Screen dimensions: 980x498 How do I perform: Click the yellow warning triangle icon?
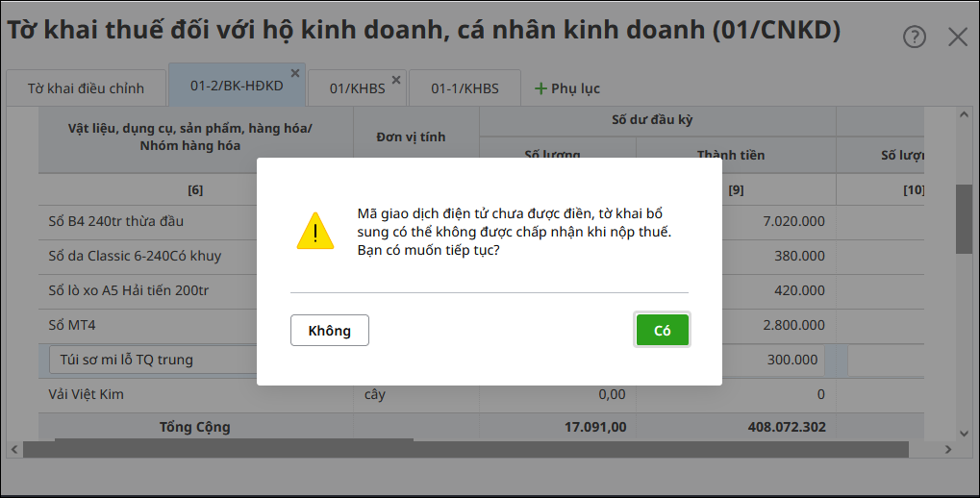[314, 232]
